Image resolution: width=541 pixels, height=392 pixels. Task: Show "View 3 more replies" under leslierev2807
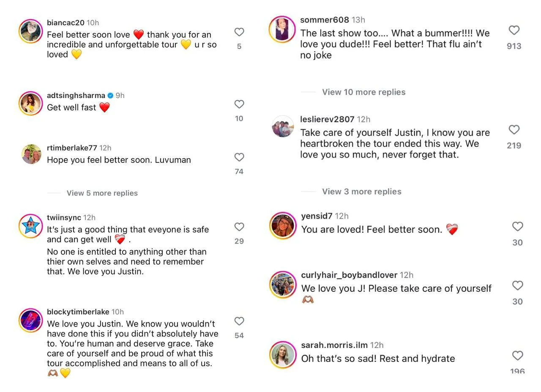pyautogui.click(x=361, y=192)
